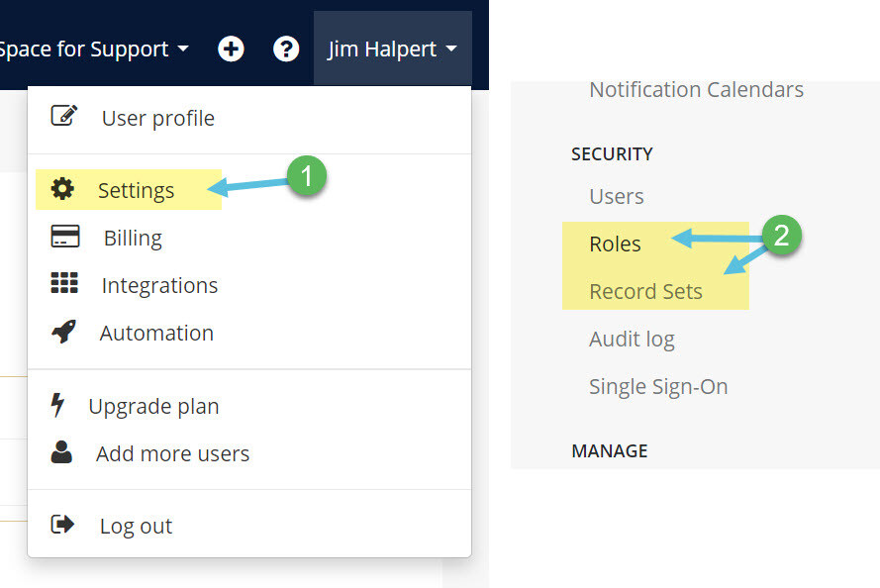Click Users under the Security section

click(616, 196)
